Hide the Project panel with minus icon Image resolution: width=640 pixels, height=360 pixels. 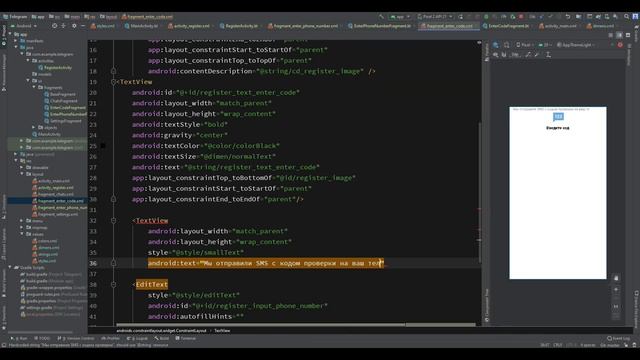83,26
